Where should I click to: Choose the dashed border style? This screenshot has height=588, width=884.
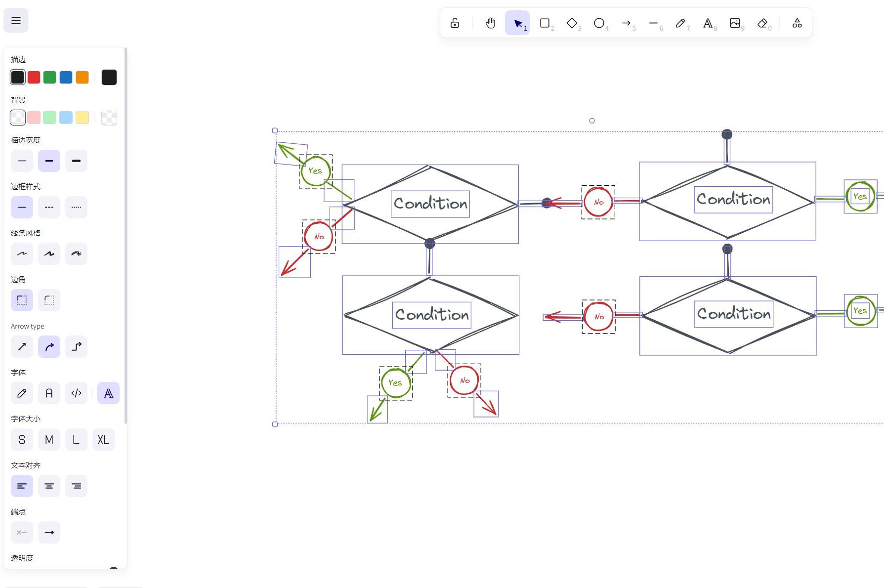pyautogui.click(x=49, y=208)
